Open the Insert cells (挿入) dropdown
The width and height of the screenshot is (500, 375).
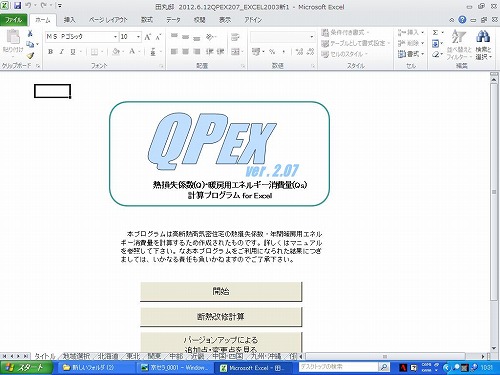(x=411, y=32)
